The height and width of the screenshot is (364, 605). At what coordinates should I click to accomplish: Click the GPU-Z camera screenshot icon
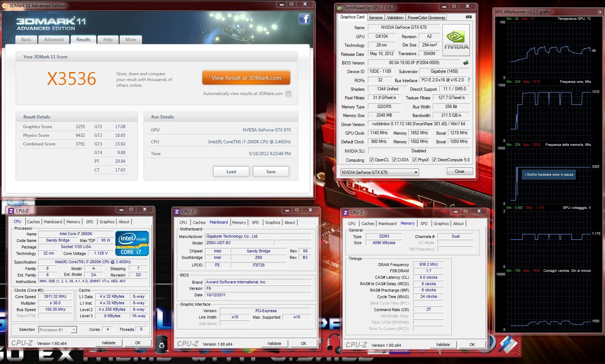coord(468,17)
